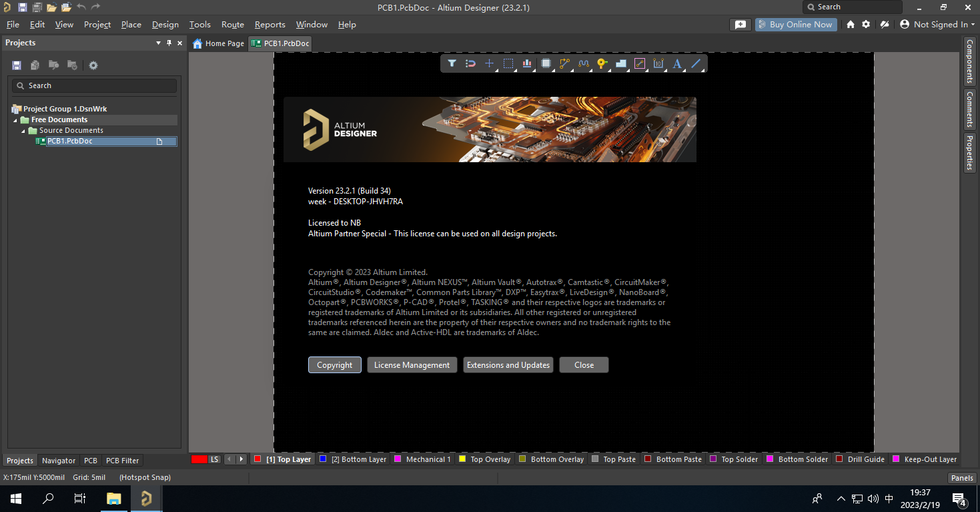Click the Place Via icon
The height and width of the screenshot is (512, 980).
pyautogui.click(x=602, y=63)
